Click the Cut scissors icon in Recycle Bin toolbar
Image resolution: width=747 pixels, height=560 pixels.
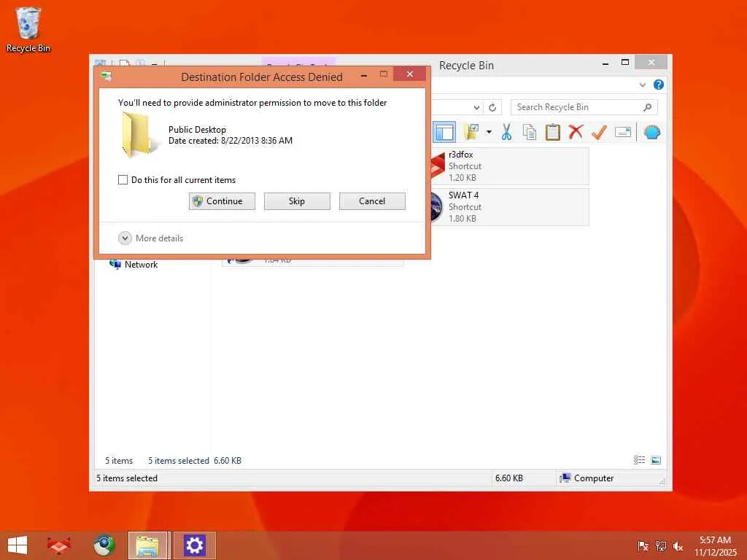506,132
